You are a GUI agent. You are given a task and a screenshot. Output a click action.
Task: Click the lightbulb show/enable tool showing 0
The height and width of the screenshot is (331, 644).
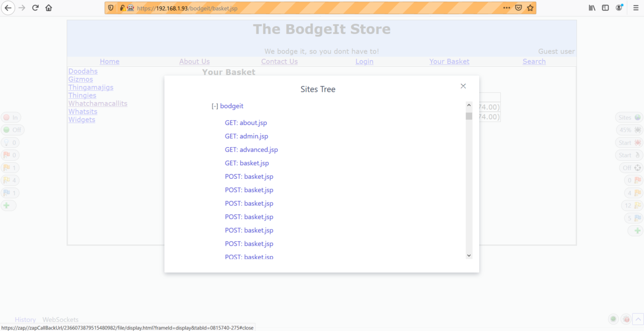pos(10,143)
